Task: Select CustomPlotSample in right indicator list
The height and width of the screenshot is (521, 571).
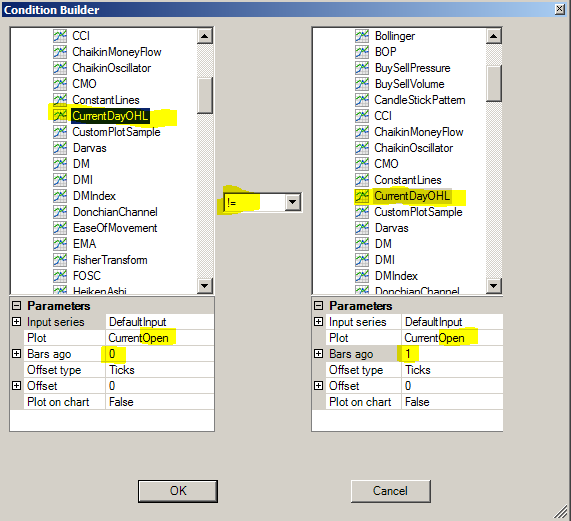Action: point(418,212)
